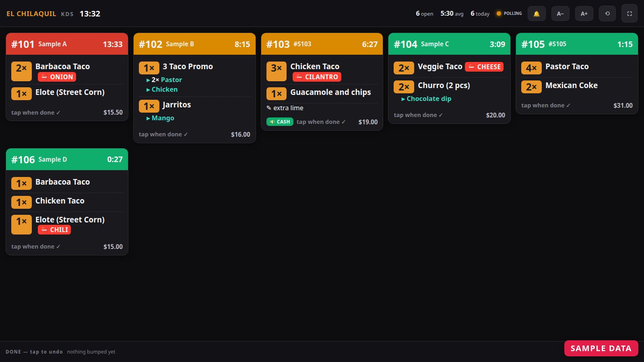Click the 'nothing bumped yet' done bar text
The width and height of the screenshot is (644, 362).
pos(91,352)
